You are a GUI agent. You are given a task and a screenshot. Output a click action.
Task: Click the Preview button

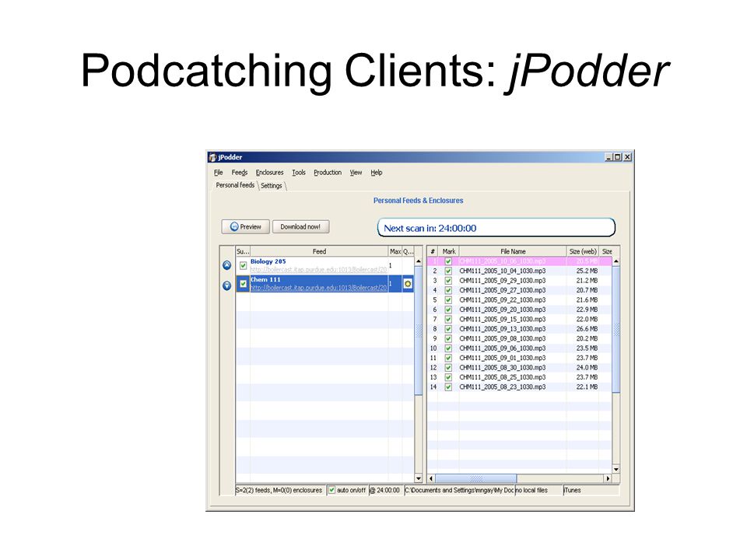tap(245, 226)
